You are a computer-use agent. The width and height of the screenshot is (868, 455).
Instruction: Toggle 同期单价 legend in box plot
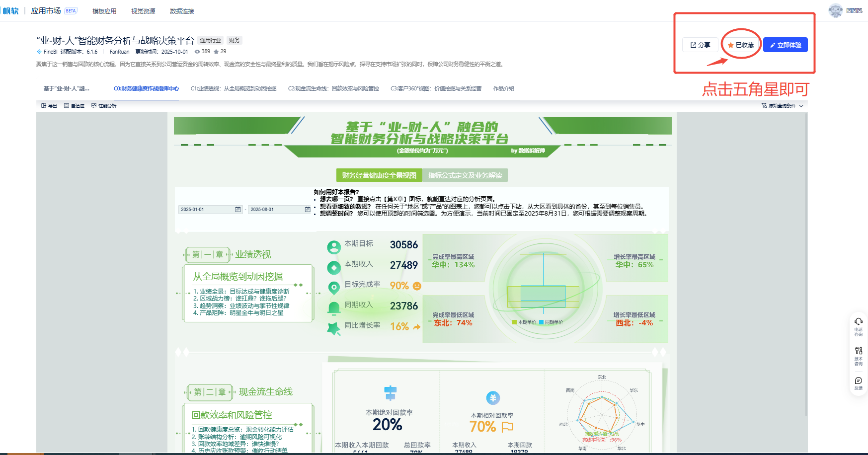click(x=551, y=322)
